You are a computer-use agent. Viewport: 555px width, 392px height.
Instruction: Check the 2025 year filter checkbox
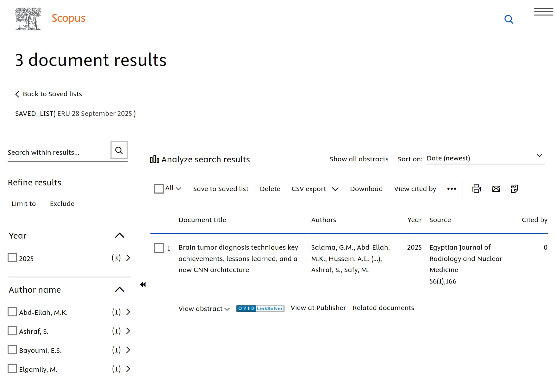pos(12,258)
